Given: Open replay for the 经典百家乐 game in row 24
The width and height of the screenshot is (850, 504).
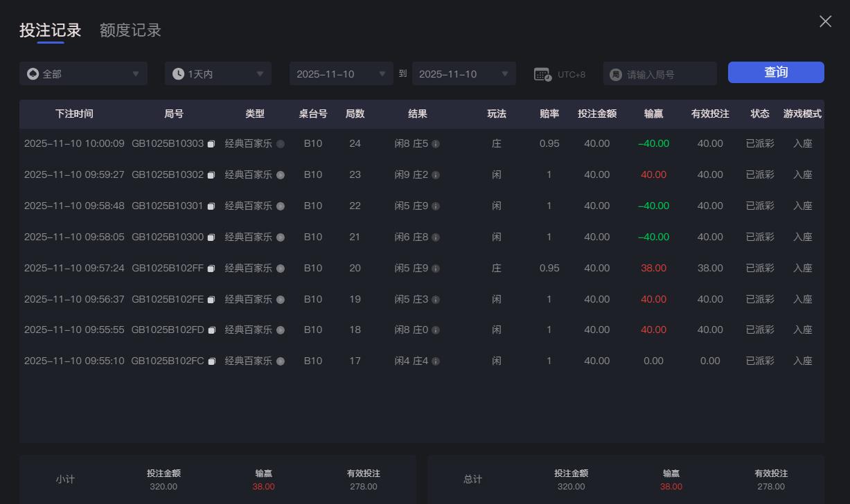Looking at the screenshot, I should coord(280,143).
